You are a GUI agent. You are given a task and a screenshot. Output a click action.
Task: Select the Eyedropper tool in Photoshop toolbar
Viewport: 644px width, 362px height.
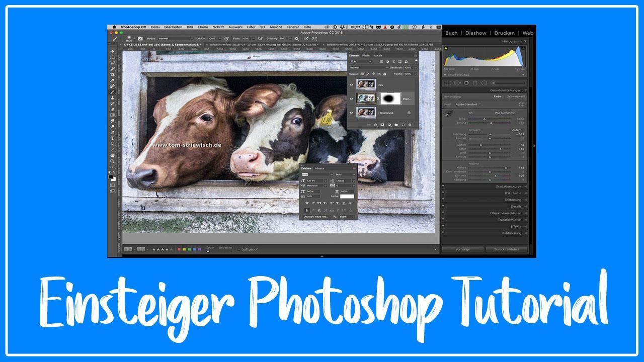tap(112, 80)
